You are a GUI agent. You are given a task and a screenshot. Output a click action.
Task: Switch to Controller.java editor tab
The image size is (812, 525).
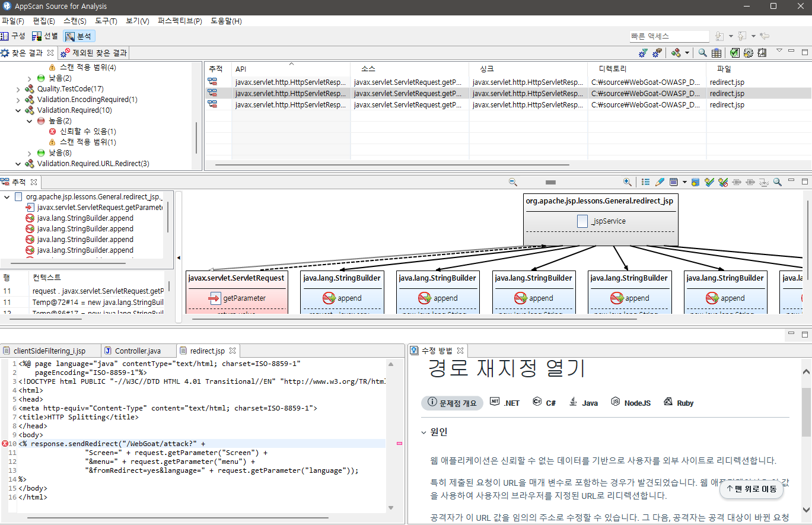point(138,351)
